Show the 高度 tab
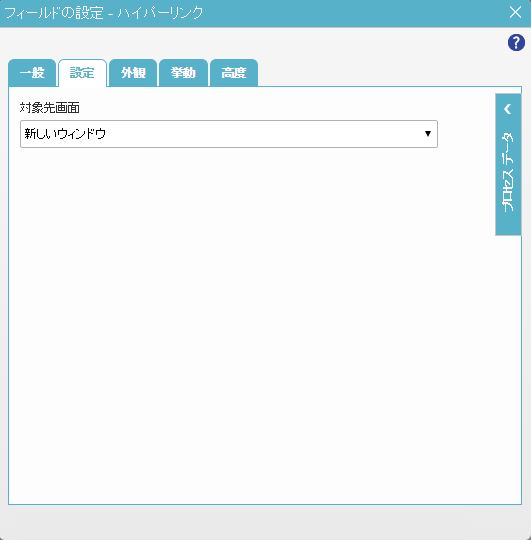 (234, 73)
